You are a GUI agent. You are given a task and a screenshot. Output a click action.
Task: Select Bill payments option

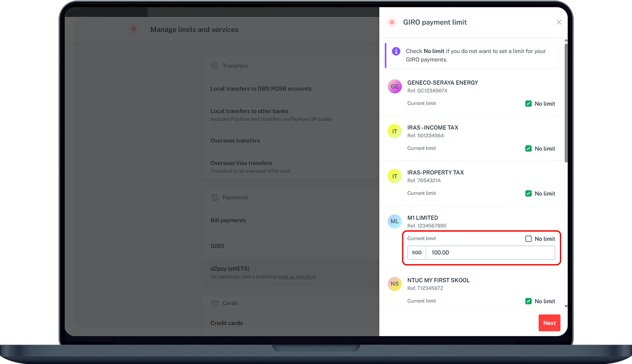coord(228,220)
